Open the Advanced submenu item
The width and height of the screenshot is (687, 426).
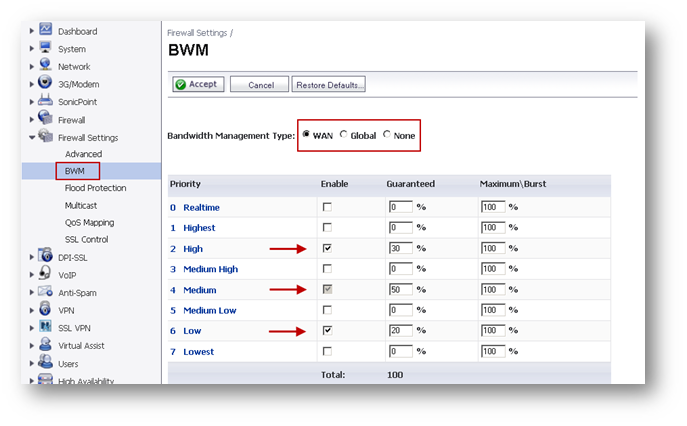pyautogui.click(x=83, y=154)
